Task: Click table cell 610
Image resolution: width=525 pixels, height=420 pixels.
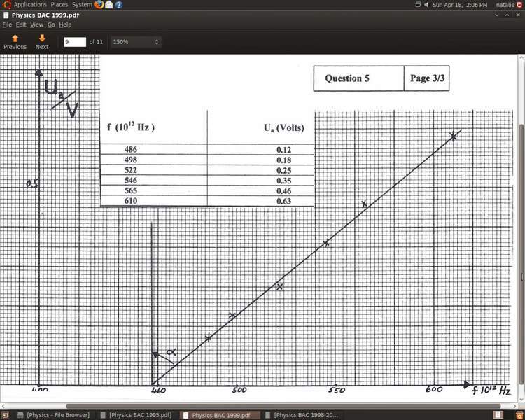Action: (131, 201)
